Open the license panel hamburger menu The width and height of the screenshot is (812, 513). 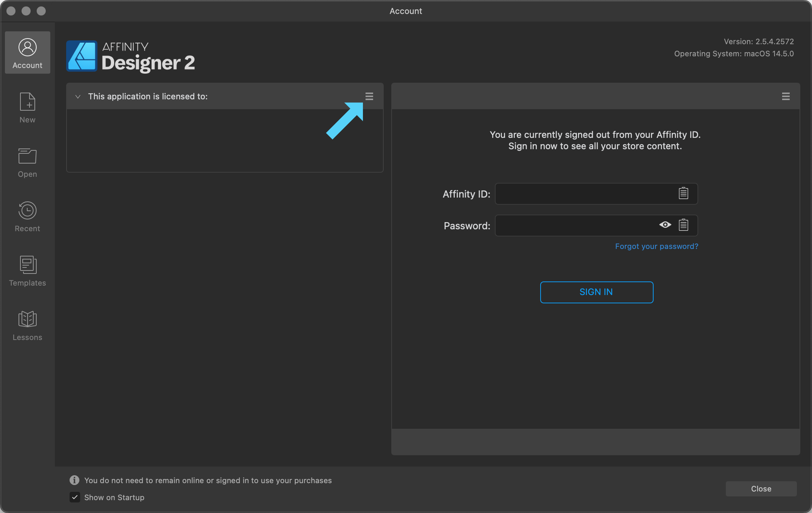pos(369,96)
